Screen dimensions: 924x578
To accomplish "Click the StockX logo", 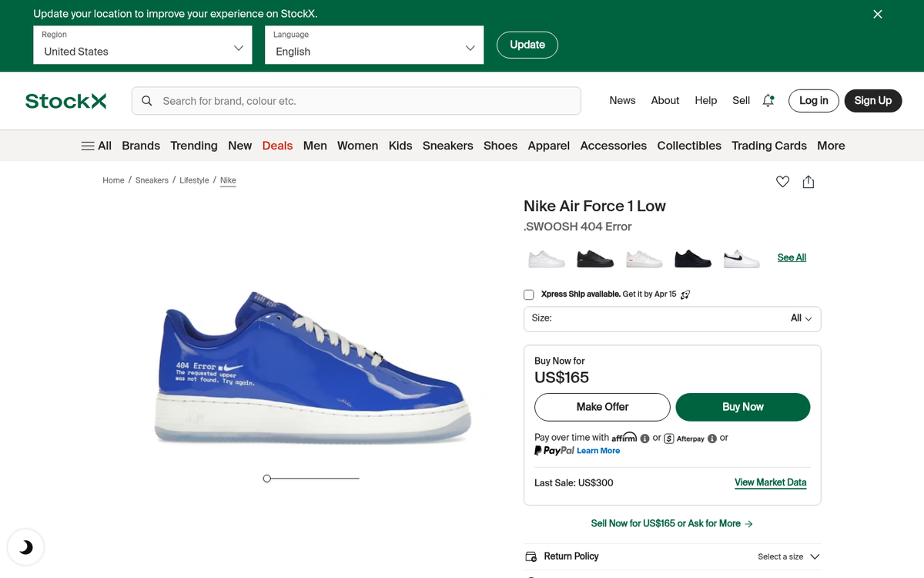I will click(65, 101).
